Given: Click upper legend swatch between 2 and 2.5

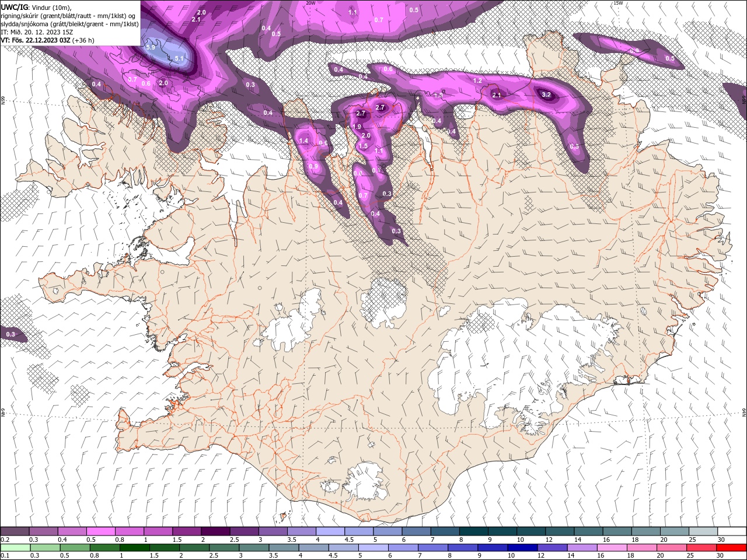Looking at the screenshot, I should point(215,531).
